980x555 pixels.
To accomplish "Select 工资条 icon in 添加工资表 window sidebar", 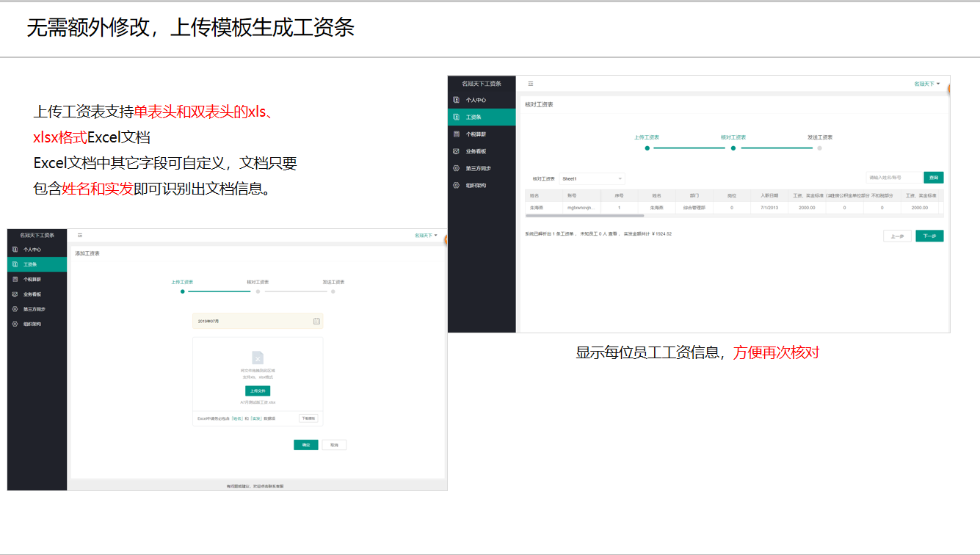I will (x=15, y=264).
